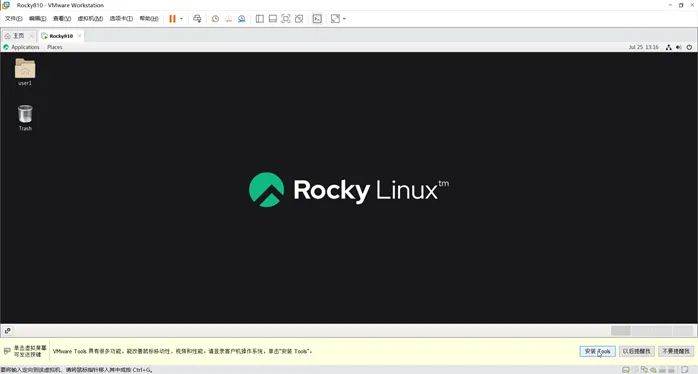The width and height of the screenshot is (698, 374).
Task: Open the 虚拟机 (VM) menu
Action: coord(90,19)
